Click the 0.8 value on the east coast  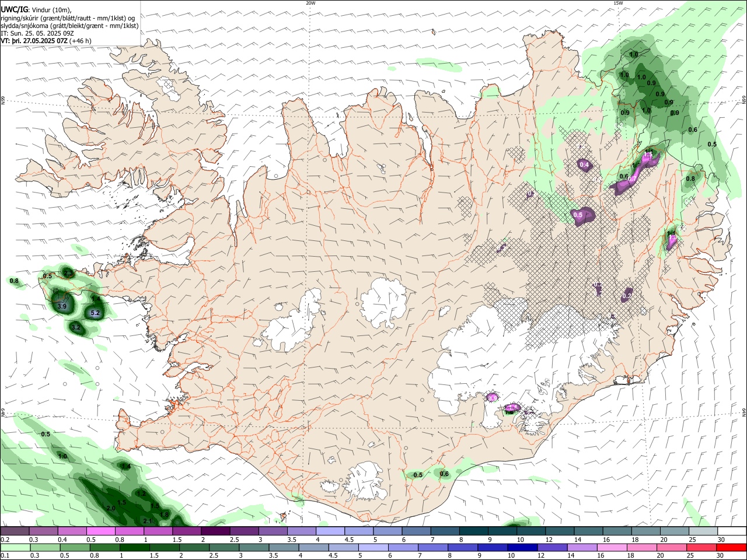[690, 178]
